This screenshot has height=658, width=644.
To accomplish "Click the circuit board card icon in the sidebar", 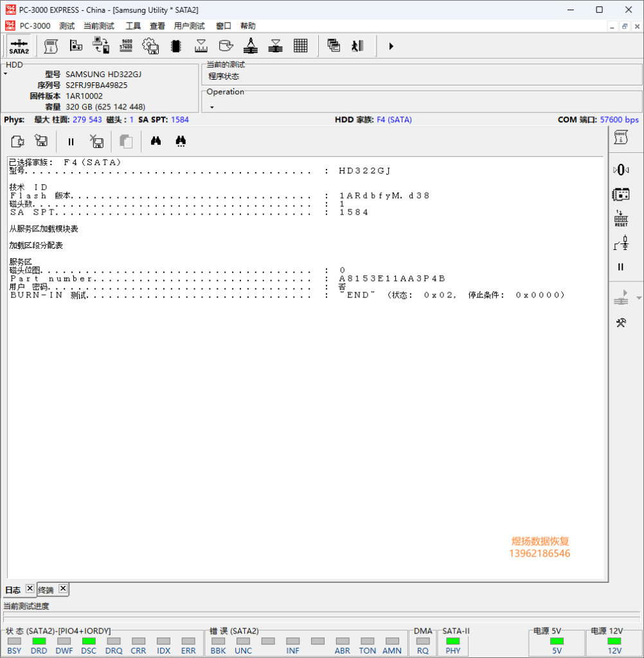I will [621, 194].
